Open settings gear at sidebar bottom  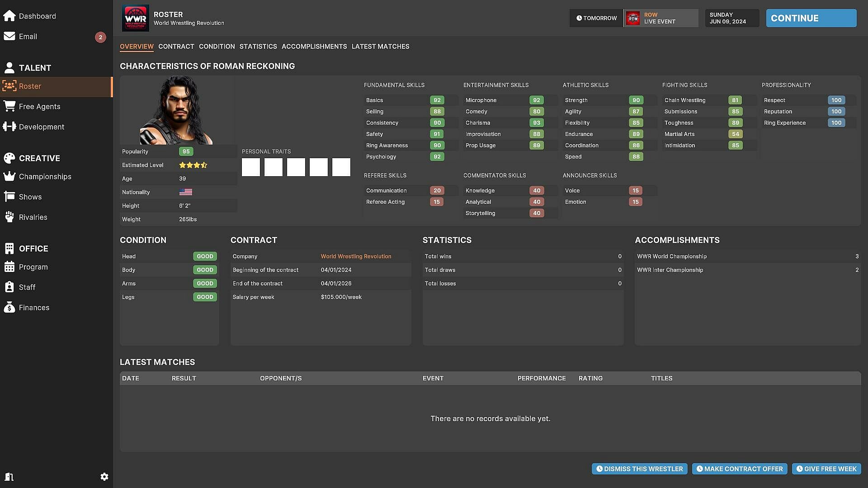104,477
